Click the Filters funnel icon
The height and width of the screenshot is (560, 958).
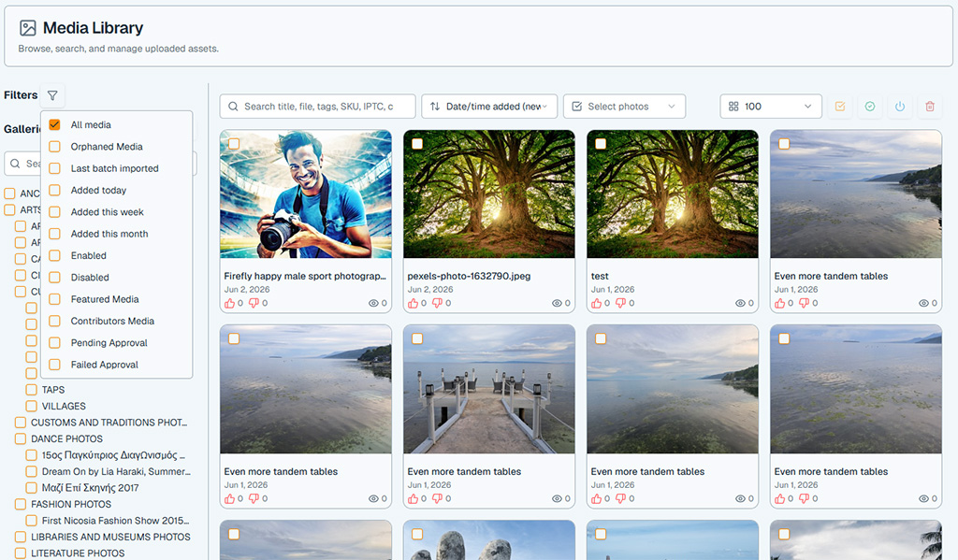(x=52, y=95)
